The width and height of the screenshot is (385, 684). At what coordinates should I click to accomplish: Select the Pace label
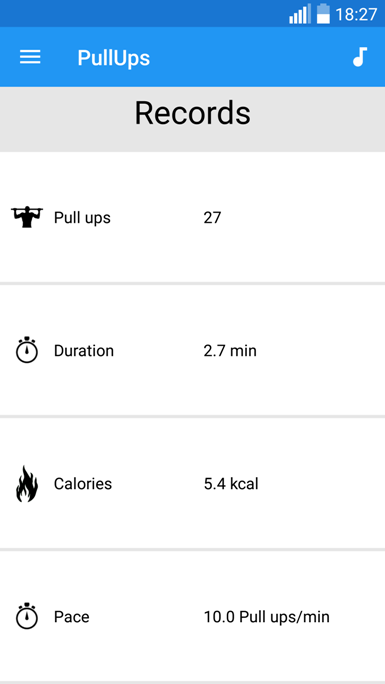coord(72,617)
